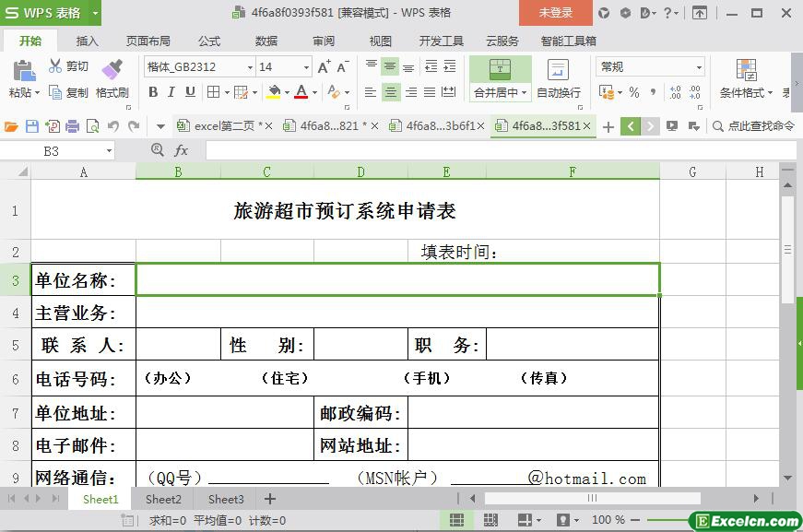The width and height of the screenshot is (803, 532).
Task: Increase decimal places icon
Action: pos(676,92)
